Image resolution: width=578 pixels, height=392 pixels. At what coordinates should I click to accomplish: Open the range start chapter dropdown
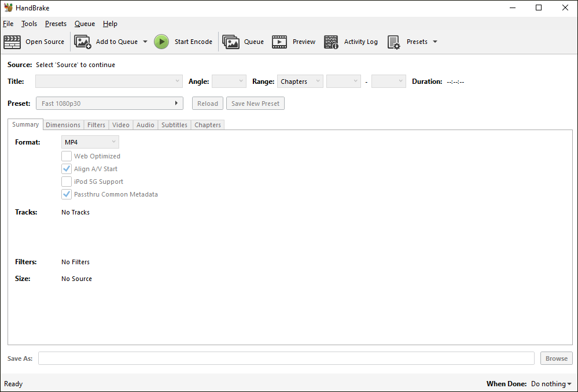(344, 81)
